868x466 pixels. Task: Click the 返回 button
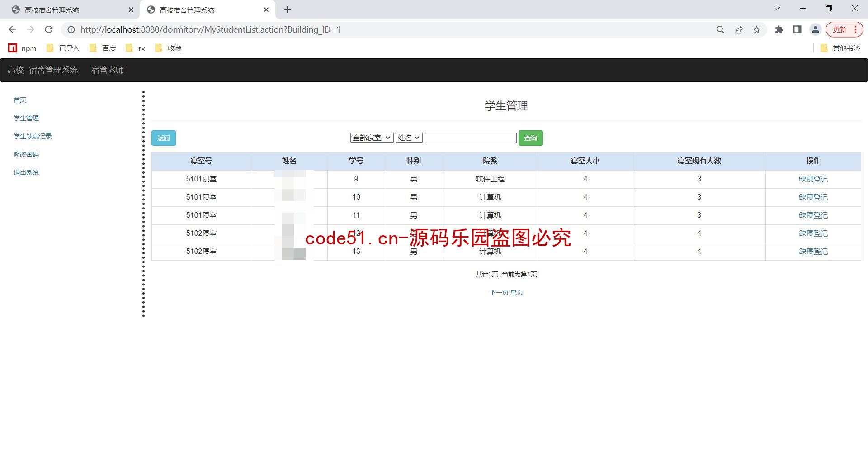(164, 138)
